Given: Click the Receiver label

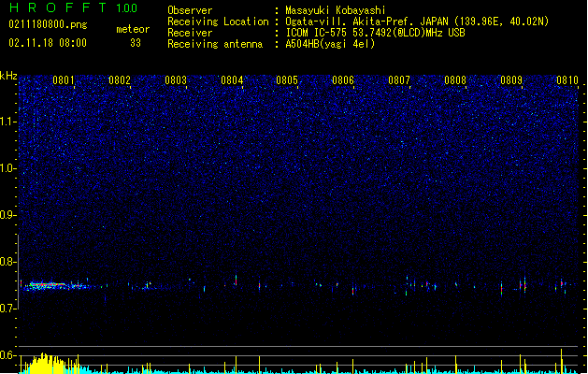Looking at the screenshot, I should [190, 33].
